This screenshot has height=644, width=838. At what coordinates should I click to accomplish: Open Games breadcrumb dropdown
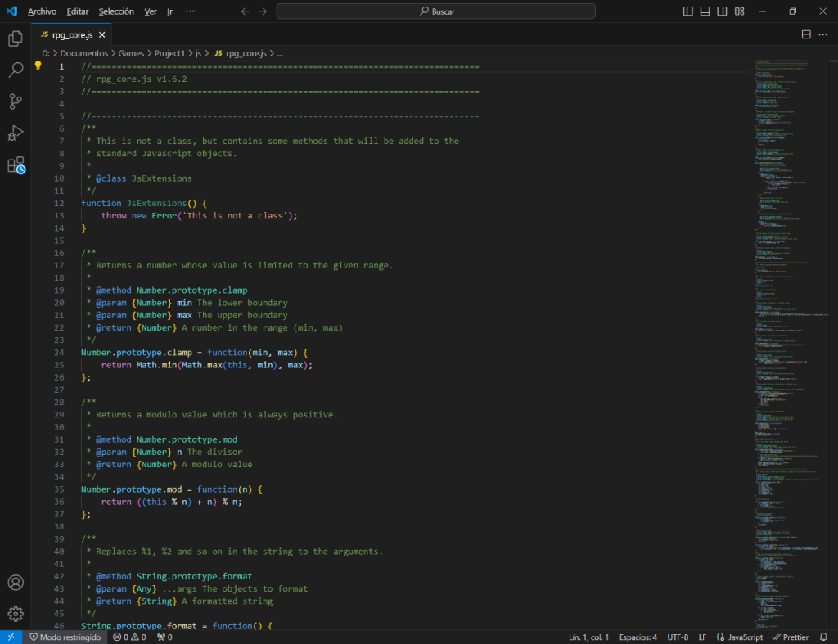pyautogui.click(x=131, y=53)
